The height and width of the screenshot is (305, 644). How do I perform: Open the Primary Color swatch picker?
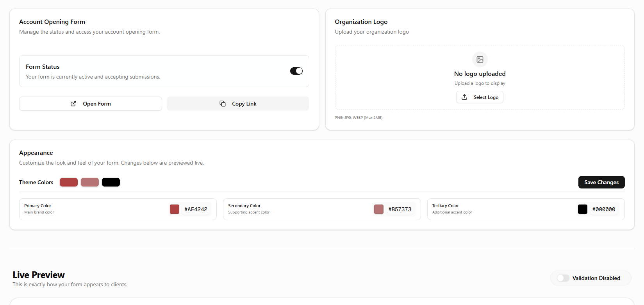click(x=175, y=209)
